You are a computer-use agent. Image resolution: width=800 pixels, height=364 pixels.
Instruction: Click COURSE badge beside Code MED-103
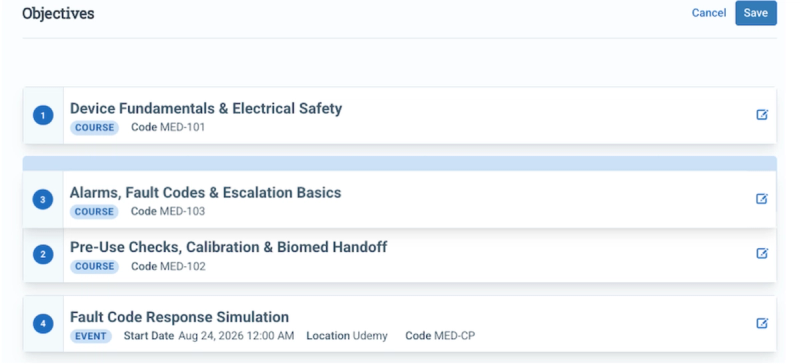[94, 211]
